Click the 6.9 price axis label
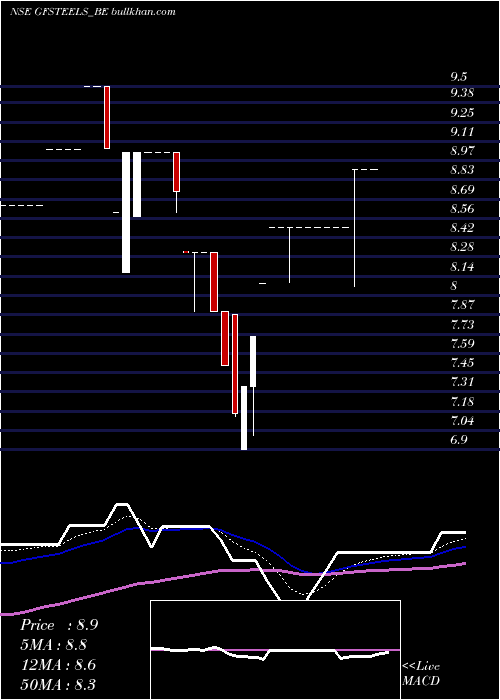Viewport: 500px width, 700px height. 458,440
